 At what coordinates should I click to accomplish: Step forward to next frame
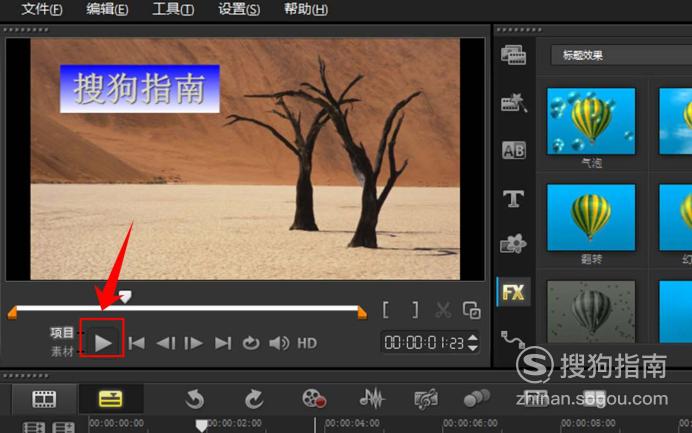tap(193, 343)
